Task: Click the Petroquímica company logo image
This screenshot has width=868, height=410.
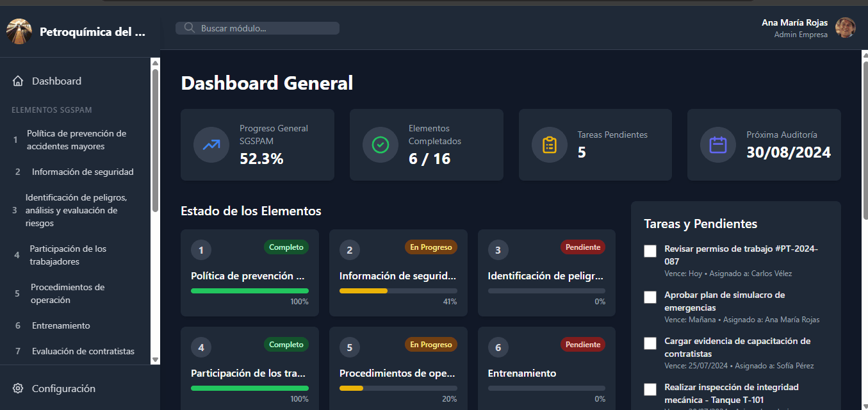Action: click(19, 31)
